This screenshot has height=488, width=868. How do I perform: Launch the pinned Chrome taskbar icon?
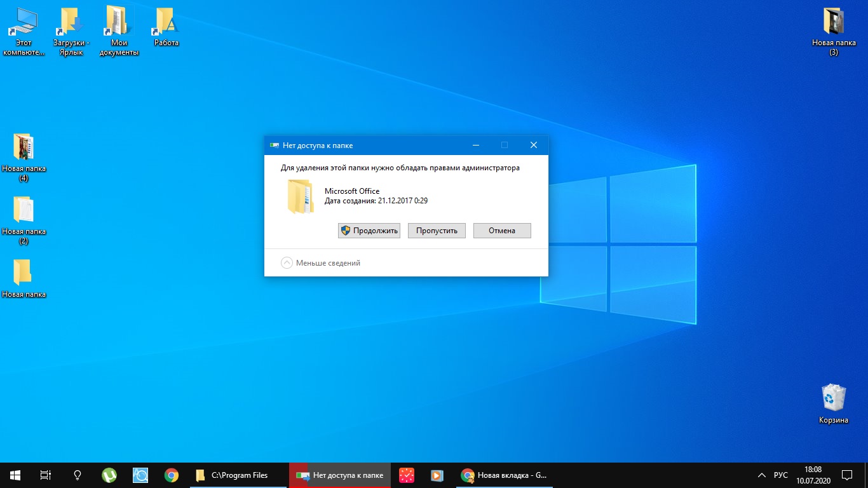[x=171, y=475]
